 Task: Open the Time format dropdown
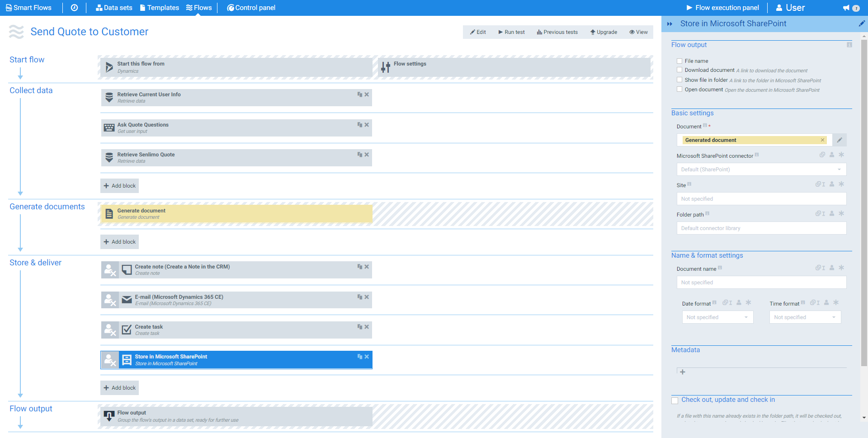pos(805,317)
